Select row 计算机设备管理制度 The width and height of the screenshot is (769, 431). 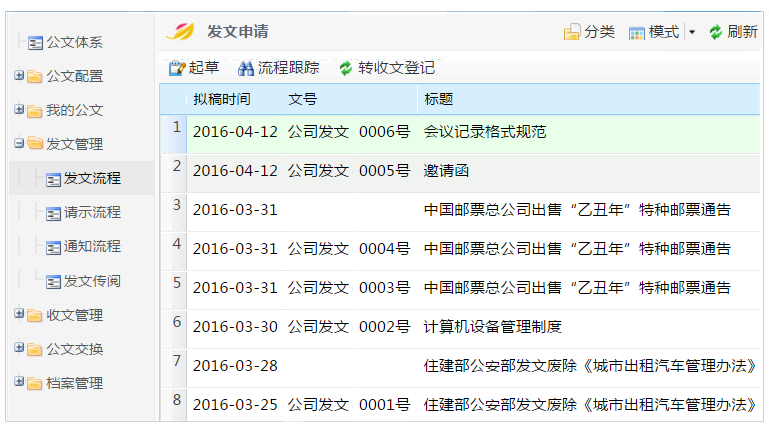click(460, 327)
